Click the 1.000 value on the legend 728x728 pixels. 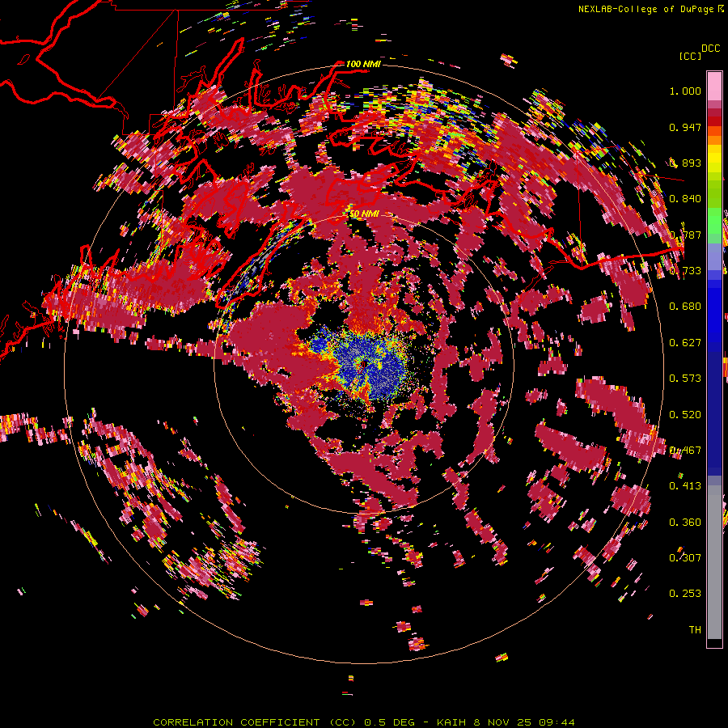point(685,91)
